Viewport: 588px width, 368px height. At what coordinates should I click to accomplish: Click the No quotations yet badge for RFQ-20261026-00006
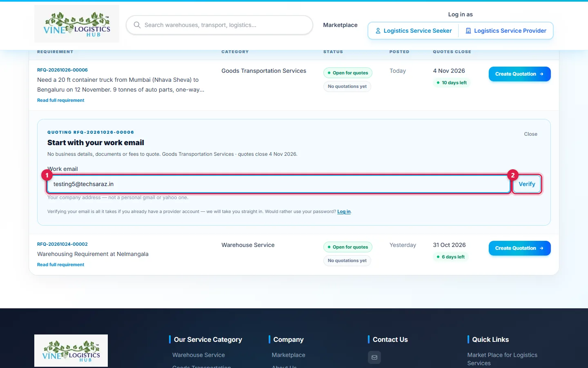pyautogui.click(x=347, y=86)
